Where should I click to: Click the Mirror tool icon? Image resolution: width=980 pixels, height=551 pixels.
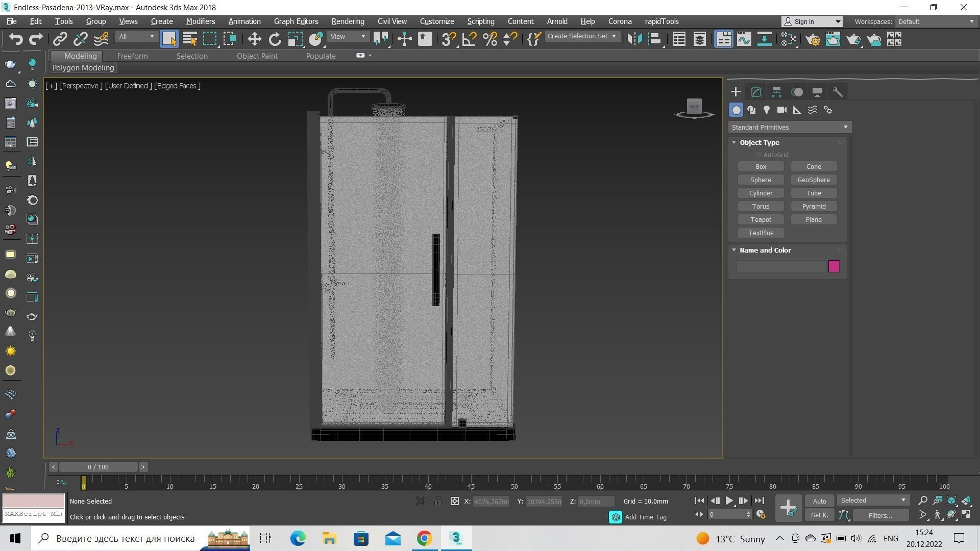click(x=634, y=39)
